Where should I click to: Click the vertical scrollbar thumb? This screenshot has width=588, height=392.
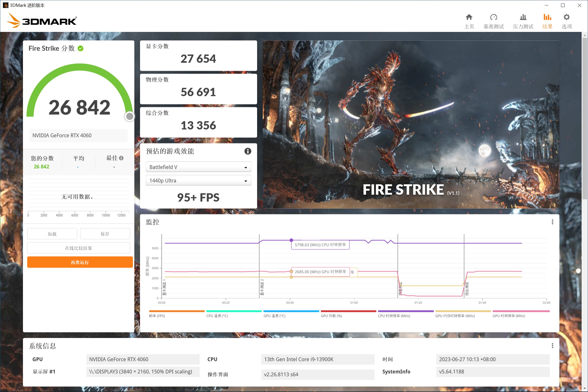click(x=584, y=118)
